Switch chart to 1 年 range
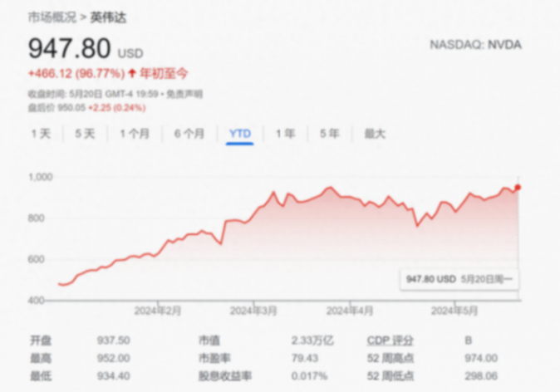Image resolution: width=560 pixels, height=392 pixels. [x=285, y=134]
